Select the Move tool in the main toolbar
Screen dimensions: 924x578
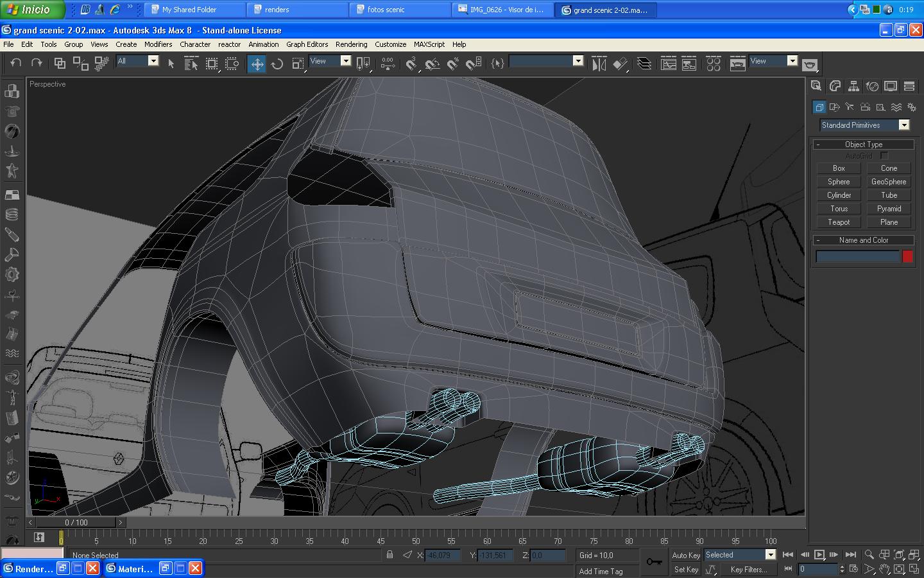tap(257, 64)
